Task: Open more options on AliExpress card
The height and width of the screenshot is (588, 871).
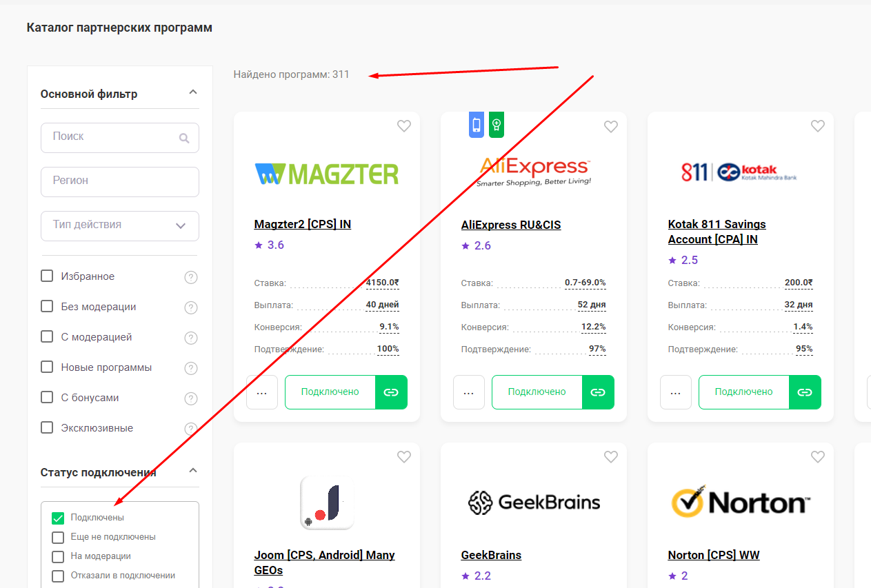Action: [x=469, y=392]
